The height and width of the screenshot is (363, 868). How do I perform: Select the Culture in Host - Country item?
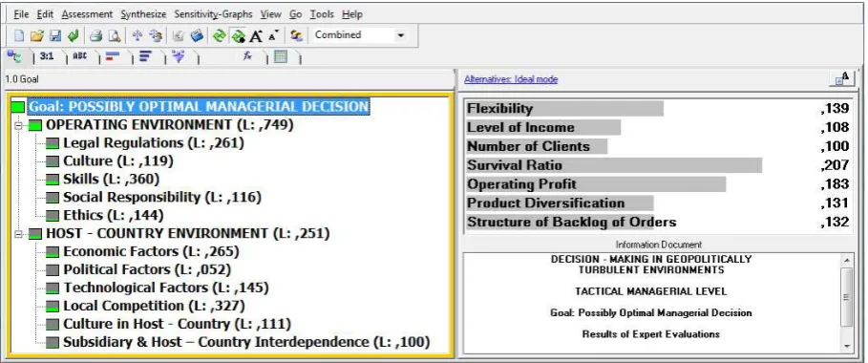(178, 324)
